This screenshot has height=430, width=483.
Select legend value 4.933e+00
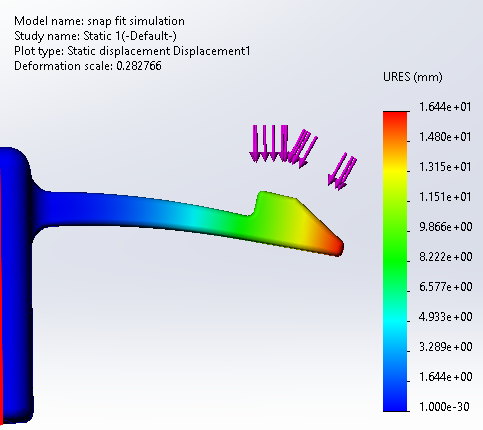446,317
